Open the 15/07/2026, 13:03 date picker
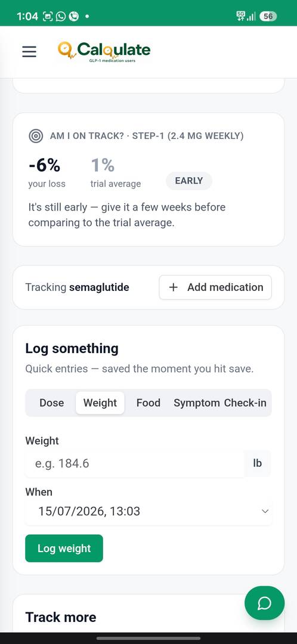This screenshot has width=297, height=644. [x=148, y=512]
